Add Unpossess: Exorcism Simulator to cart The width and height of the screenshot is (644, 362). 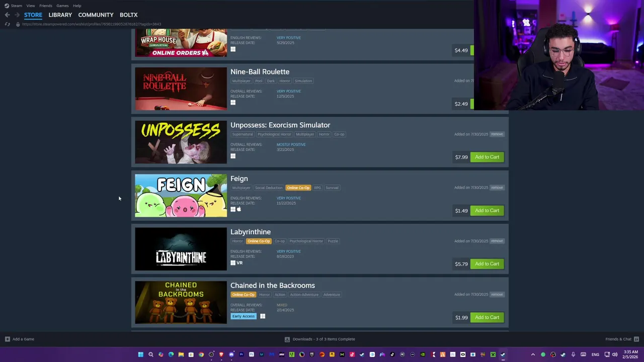click(487, 157)
